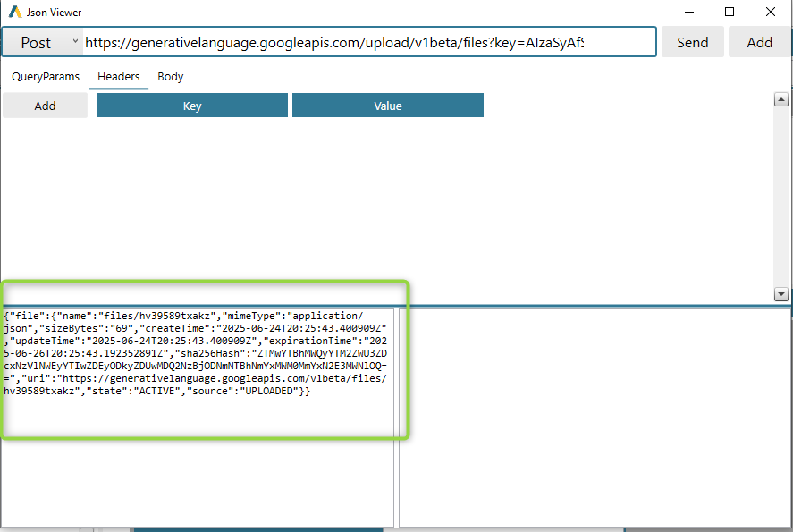Click the "mimeType" key in the response
793x532 pixels.
click(251, 316)
